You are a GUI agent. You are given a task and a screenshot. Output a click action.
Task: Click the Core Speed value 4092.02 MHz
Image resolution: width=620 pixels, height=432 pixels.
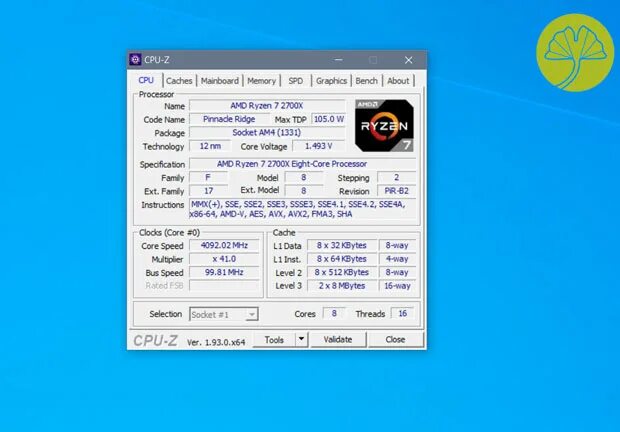point(224,245)
